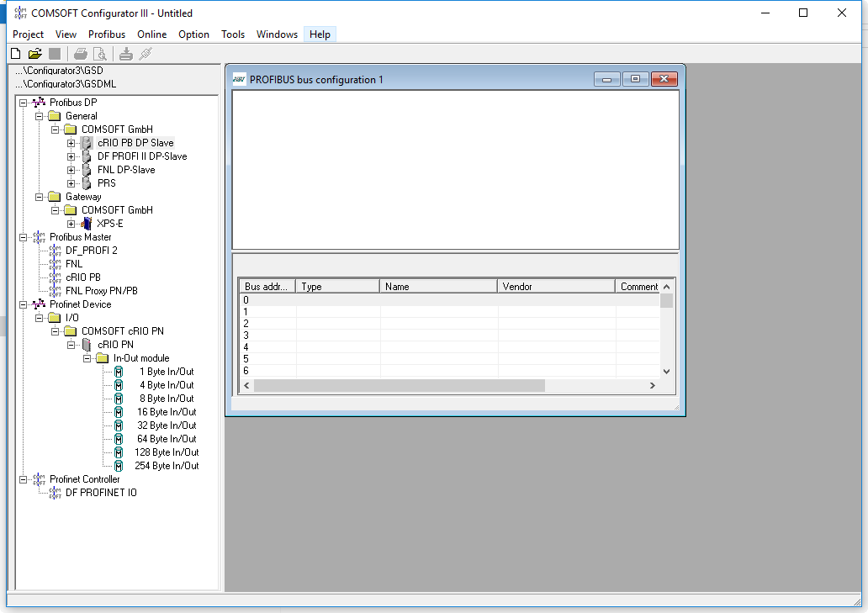Click the FNL master icon

point(56,264)
